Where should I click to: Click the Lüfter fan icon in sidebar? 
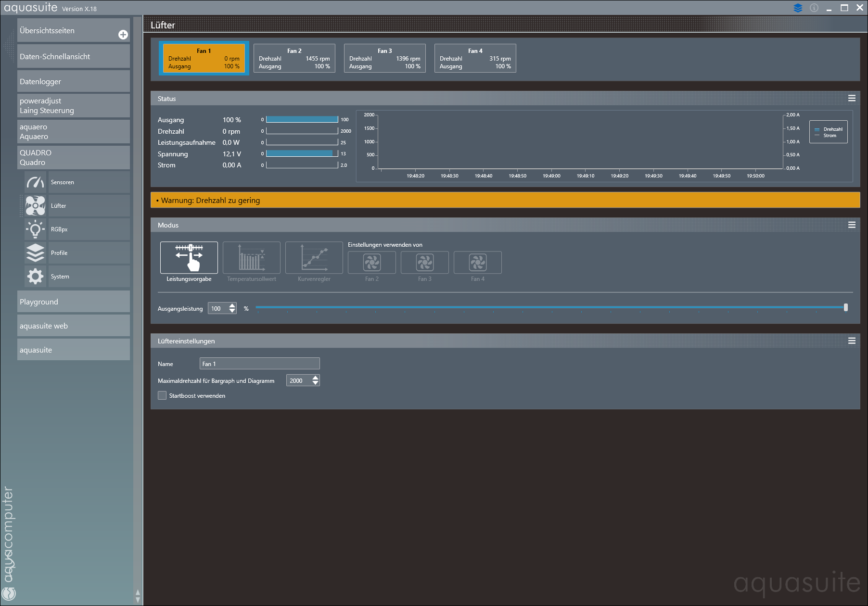coord(36,206)
